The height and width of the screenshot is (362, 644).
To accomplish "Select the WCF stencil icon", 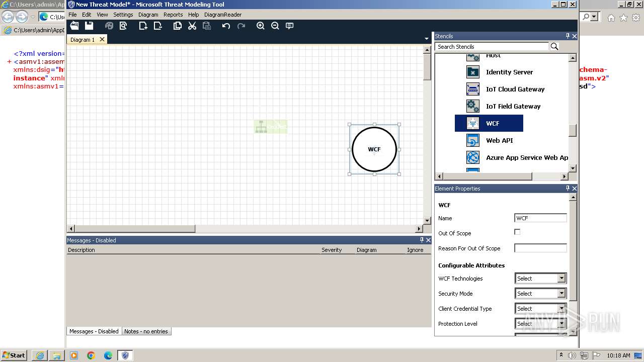I will pos(473,123).
